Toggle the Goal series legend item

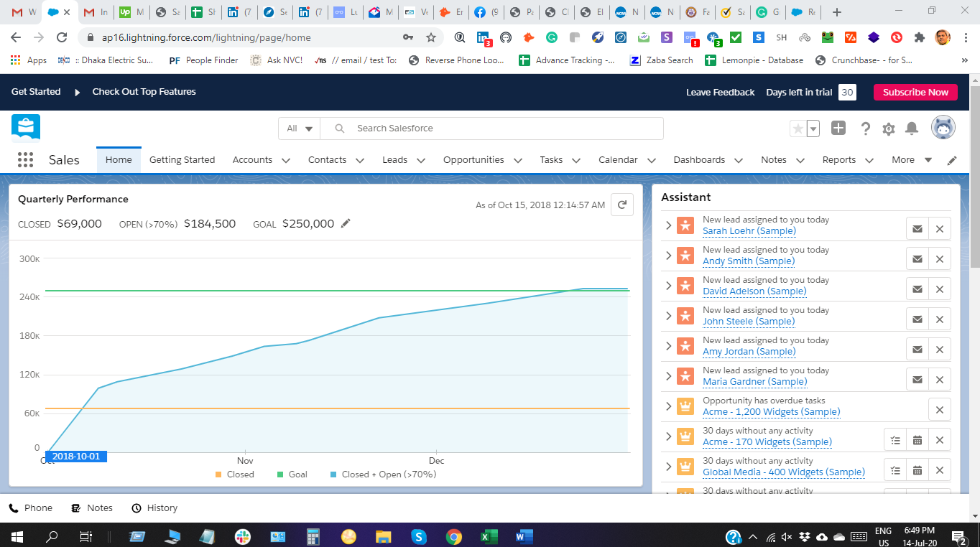[x=292, y=474]
